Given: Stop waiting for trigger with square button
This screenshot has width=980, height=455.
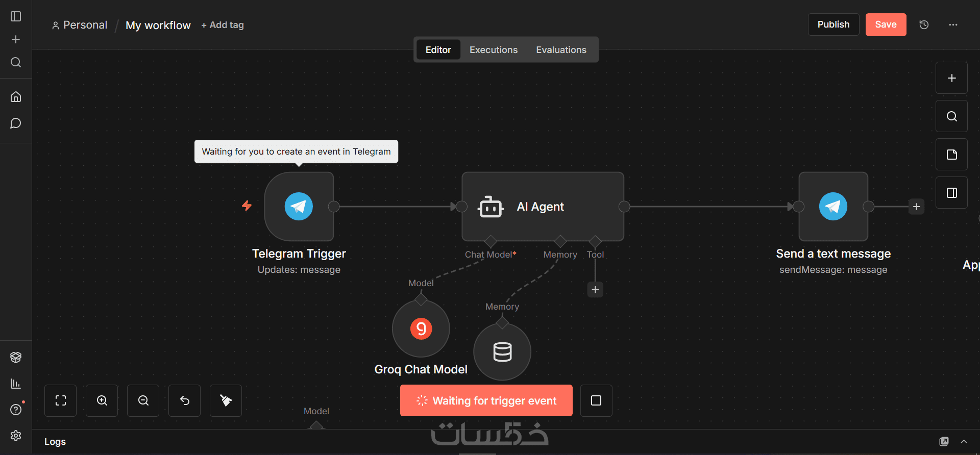Looking at the screenshot, I should [596, 400].
